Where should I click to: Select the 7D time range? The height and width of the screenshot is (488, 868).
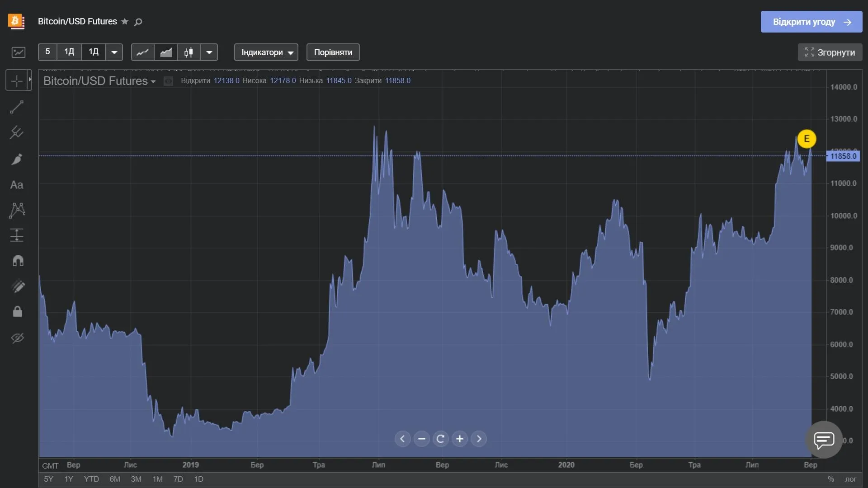[x=178, y=479]
